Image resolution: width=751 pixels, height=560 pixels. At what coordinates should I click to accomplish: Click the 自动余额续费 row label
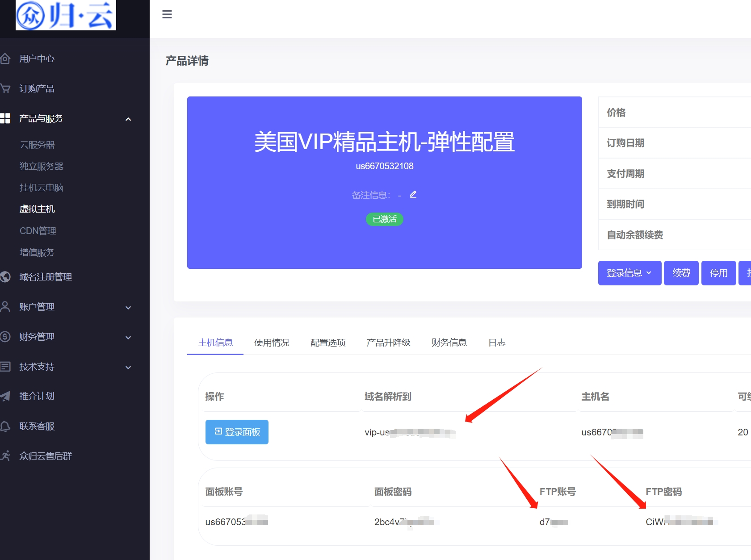pyautogui.click(x=635, y=235)
